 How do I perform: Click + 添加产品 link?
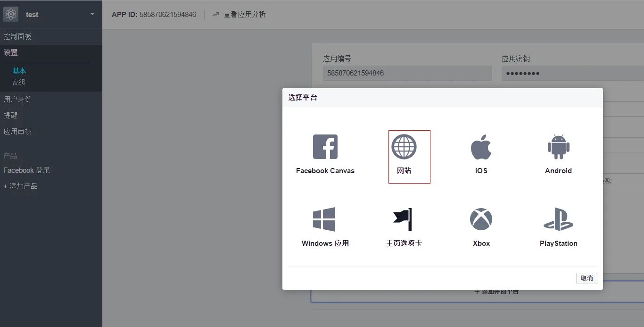point(20,186)
